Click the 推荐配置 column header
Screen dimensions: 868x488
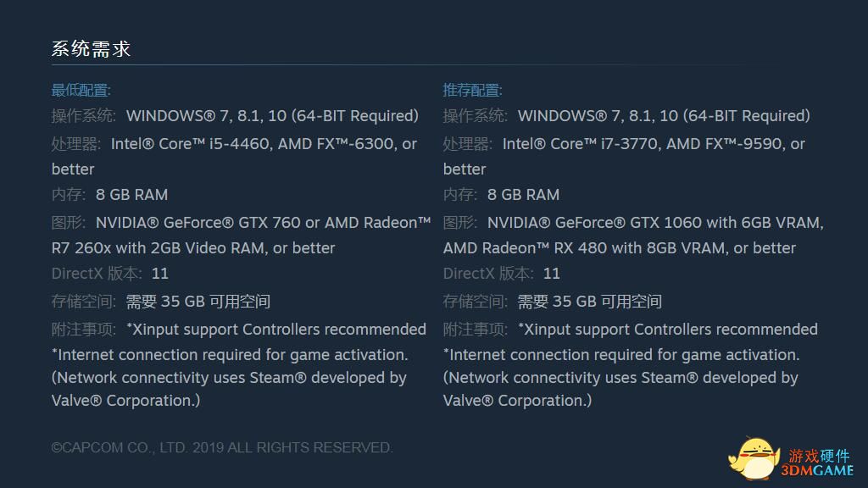[473, 90]
